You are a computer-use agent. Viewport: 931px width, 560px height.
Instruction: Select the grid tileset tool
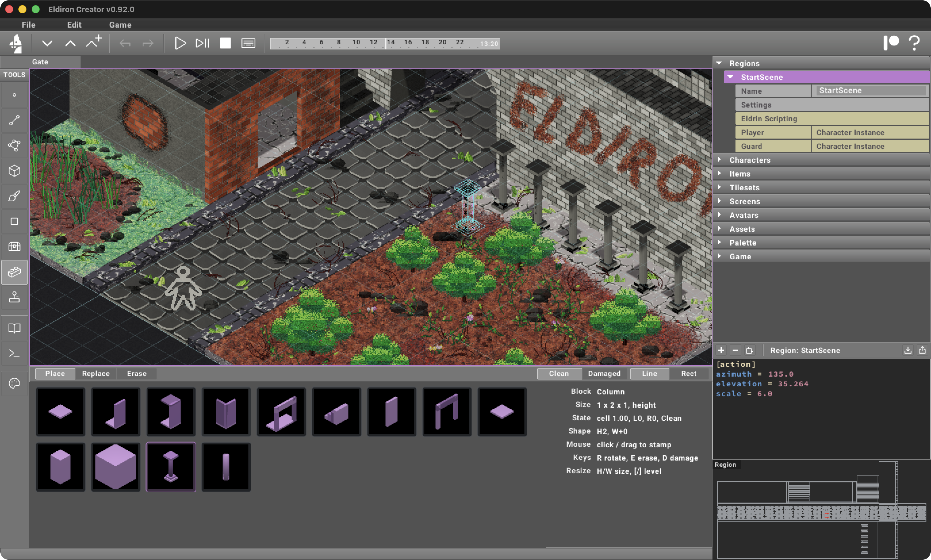[x=14, y=247]
